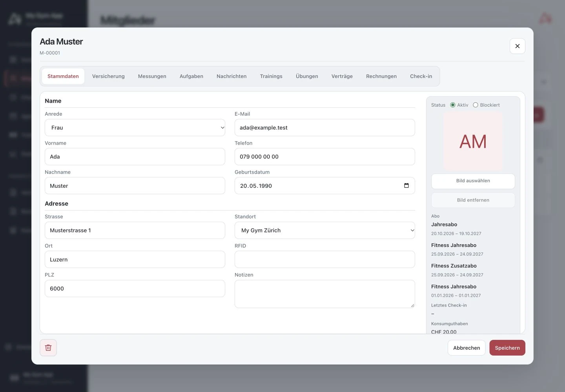Choose a picture with Bild auswählen
The width and height of the screenshot is (565, 392).
tap(473, 181)
